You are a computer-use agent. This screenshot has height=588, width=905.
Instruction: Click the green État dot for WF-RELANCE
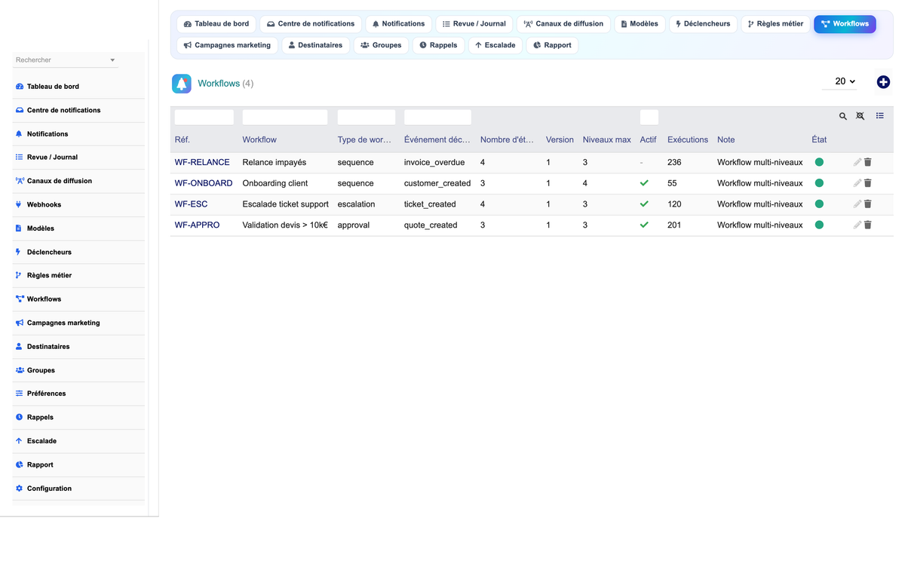pos(819,162)
